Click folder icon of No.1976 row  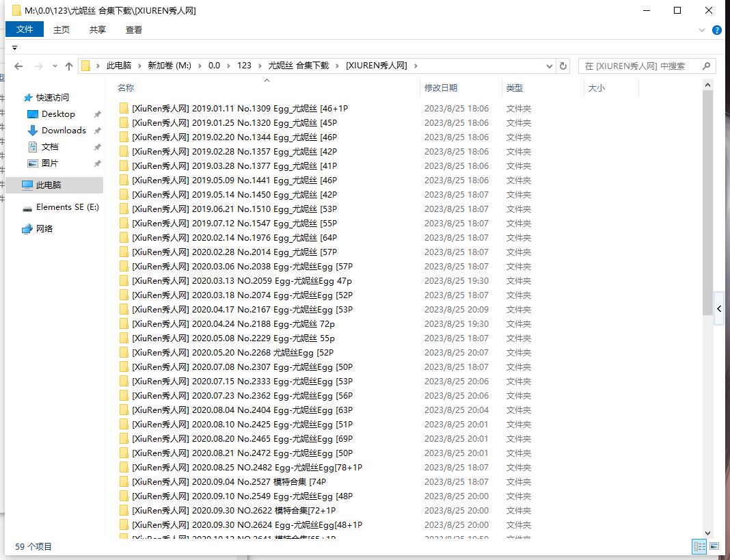[124, 238]
